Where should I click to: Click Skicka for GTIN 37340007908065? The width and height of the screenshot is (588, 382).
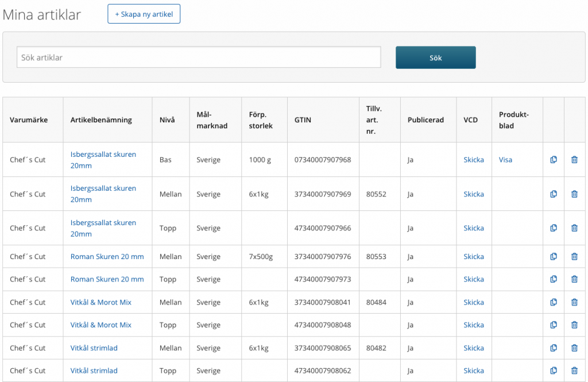pyautogui.click(x=474, y=348)
